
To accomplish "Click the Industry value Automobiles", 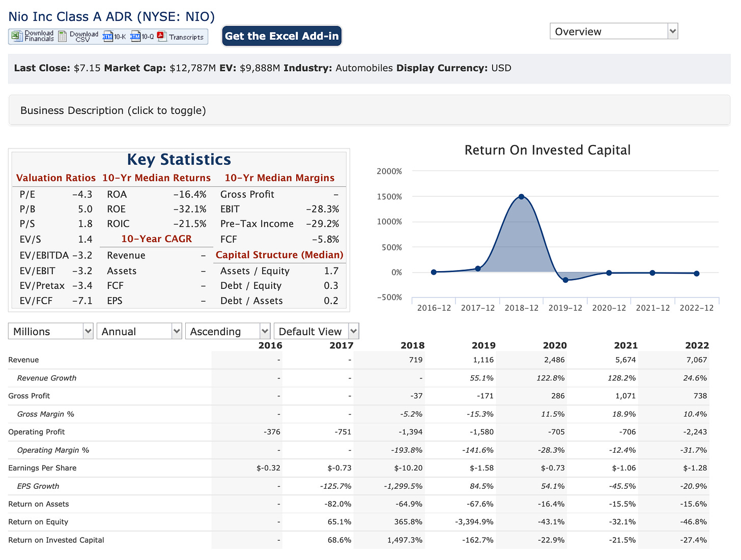I will (x=364, y=68).
